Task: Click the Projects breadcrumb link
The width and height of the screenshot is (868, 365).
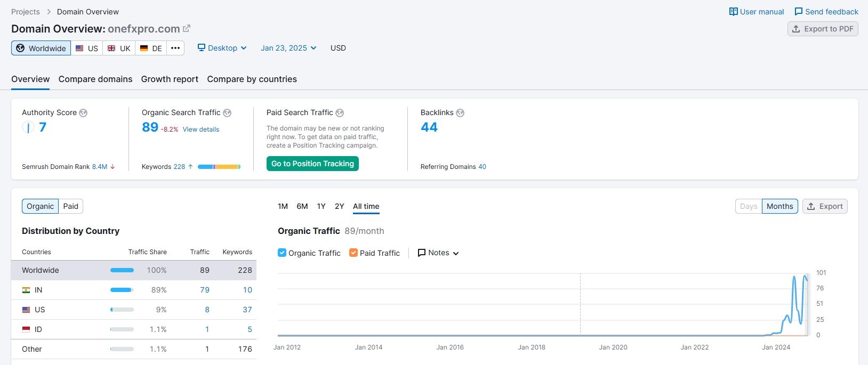Action: 26,12
